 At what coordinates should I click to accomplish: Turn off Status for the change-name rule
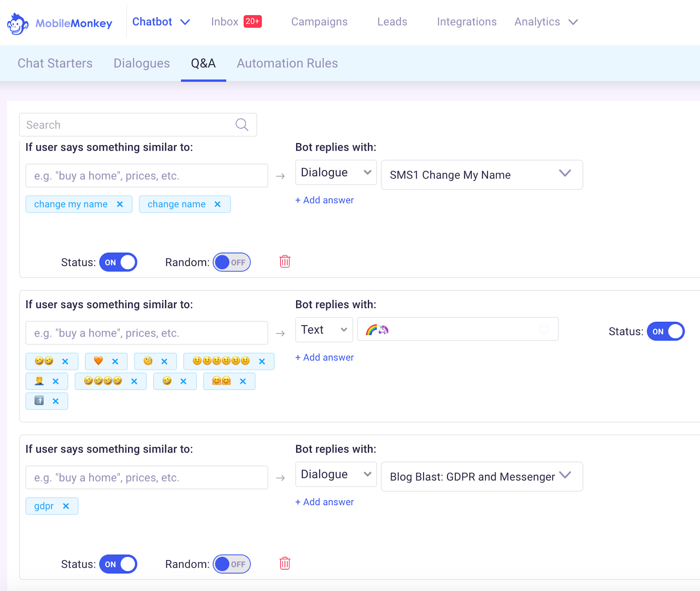pyautogui.click(x=118, y=262)
